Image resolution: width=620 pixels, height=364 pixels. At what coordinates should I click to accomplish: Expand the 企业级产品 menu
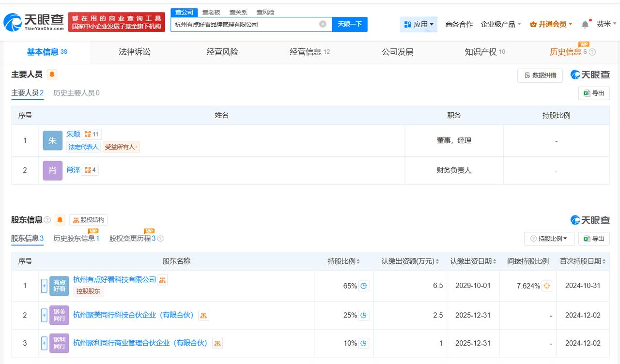click(501, 24)
